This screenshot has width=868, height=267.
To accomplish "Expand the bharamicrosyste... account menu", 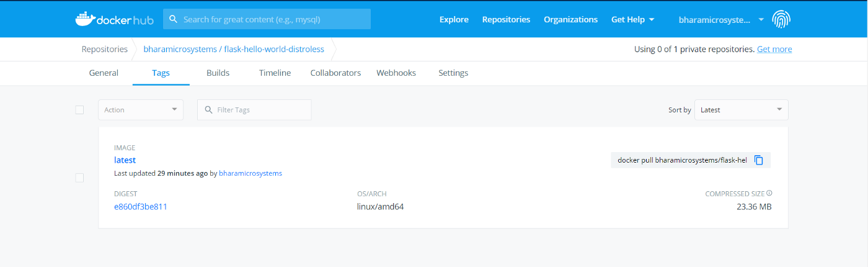I will coord(722,19).
